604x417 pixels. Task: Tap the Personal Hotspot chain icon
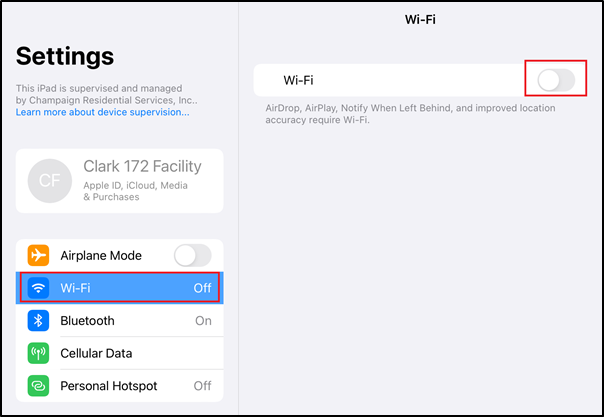point(38,386)
